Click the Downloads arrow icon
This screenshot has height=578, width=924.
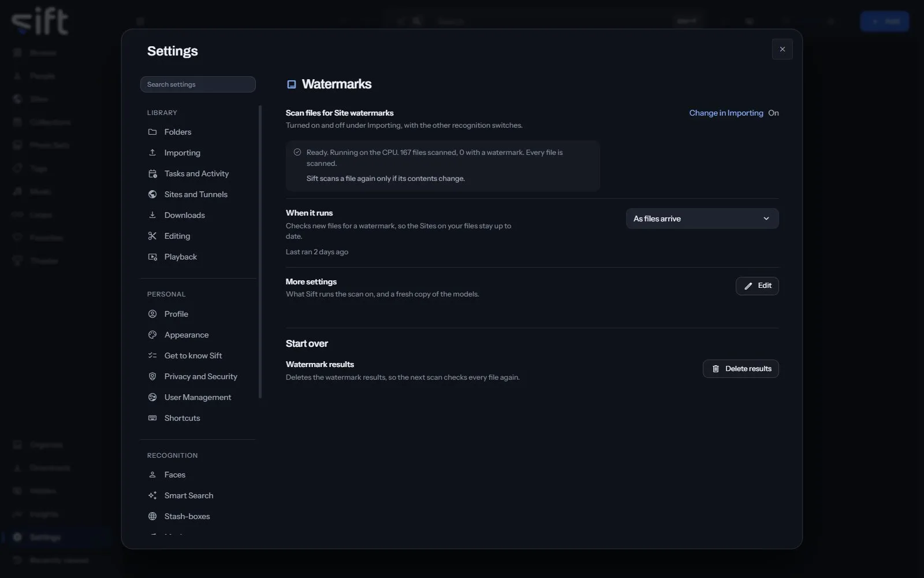(152, 215)
